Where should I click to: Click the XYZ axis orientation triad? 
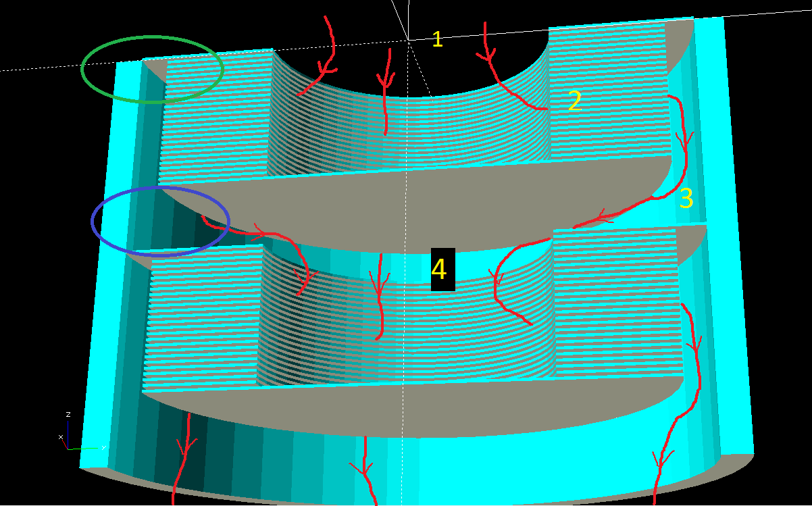pos(82,431)
